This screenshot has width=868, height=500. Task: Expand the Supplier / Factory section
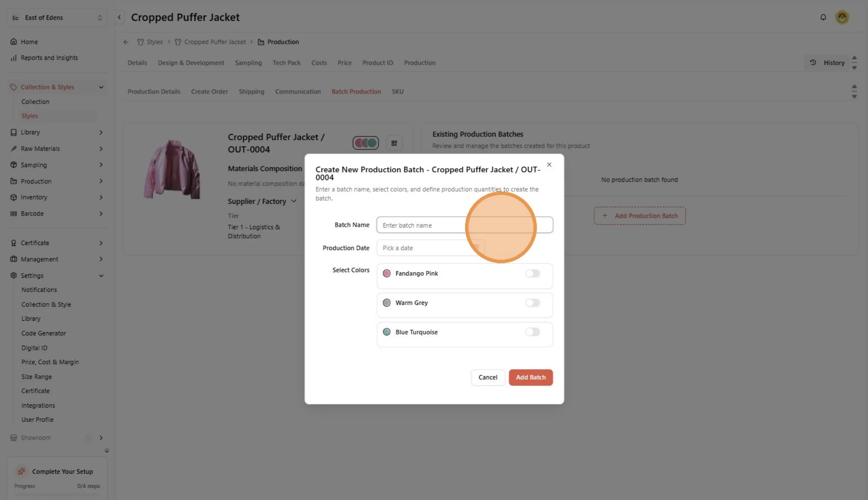click(294, 201)
